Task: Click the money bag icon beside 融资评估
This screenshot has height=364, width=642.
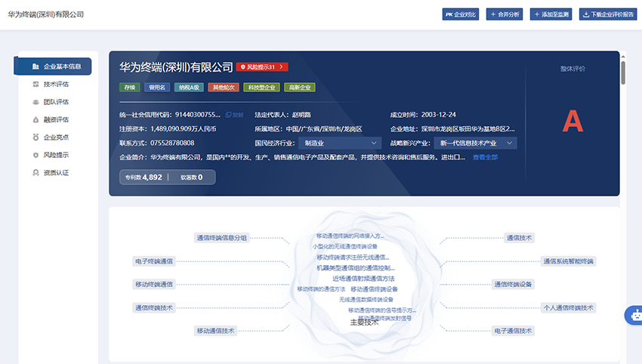Action: [x=35, y=119]
